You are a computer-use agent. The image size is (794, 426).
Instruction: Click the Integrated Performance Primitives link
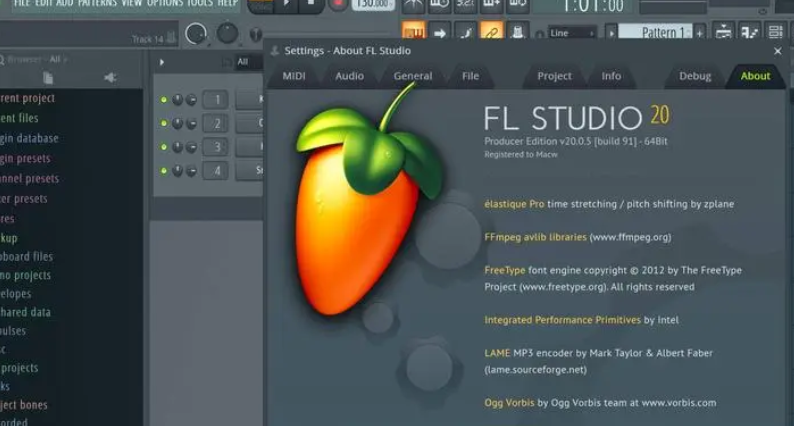tap(563, 320)
